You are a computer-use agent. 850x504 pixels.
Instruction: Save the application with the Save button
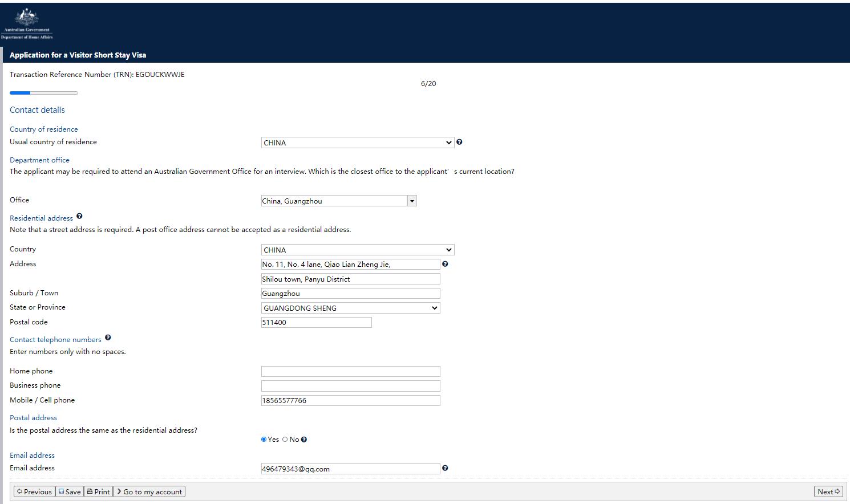(70, 491)
